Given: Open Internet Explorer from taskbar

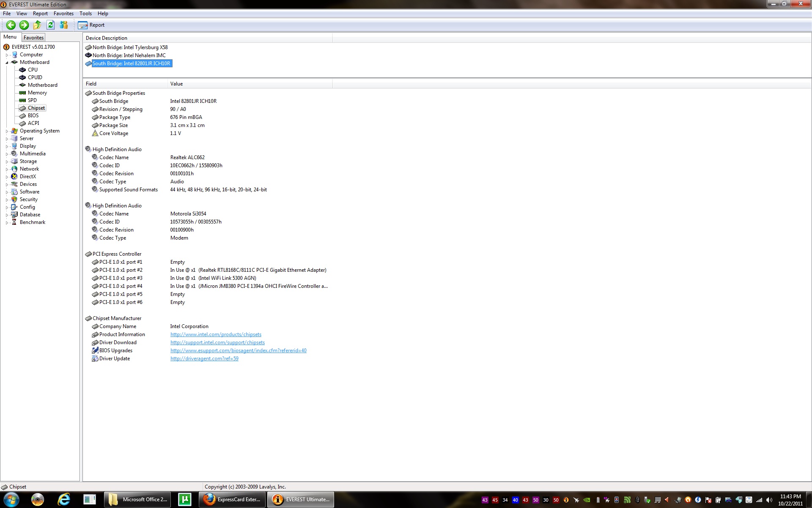Looking at the screenshot, I should click(x=64, y=500).
